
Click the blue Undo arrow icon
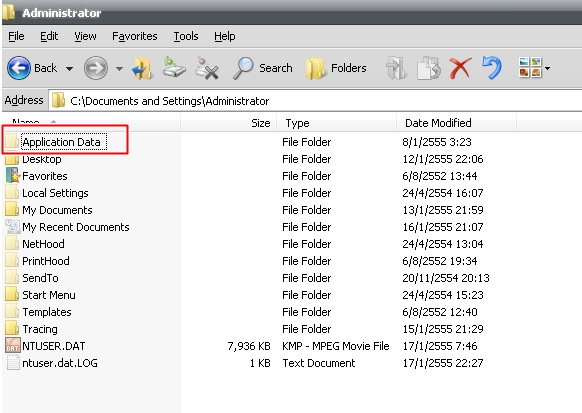[492, 68]
